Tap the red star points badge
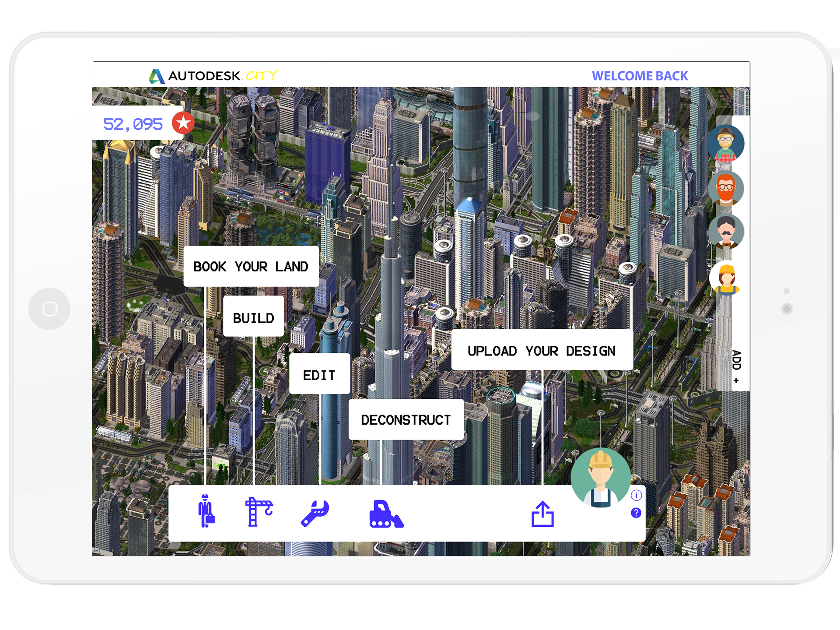Screen dimensions: 840x630 click(183, 123)
